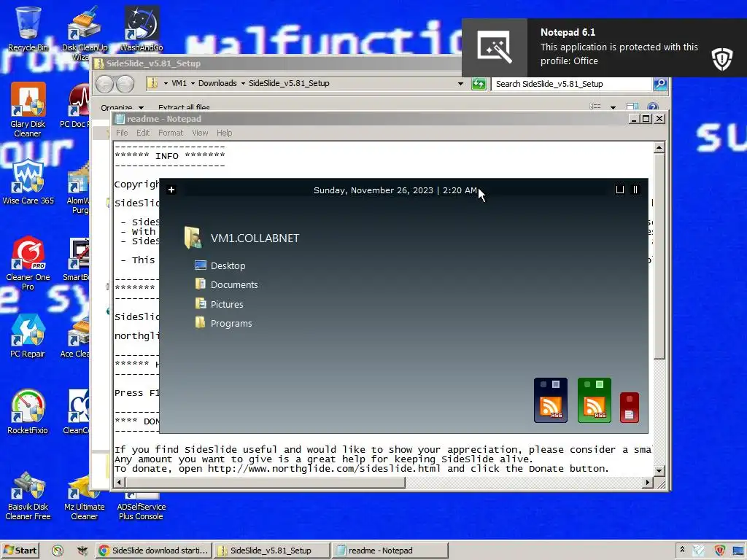Image resolution: width=747 pixels, height=560 pixels.
Task: Open Disk CleanUp Wizard desktop shortcut
Action: (x=85, y=32)
